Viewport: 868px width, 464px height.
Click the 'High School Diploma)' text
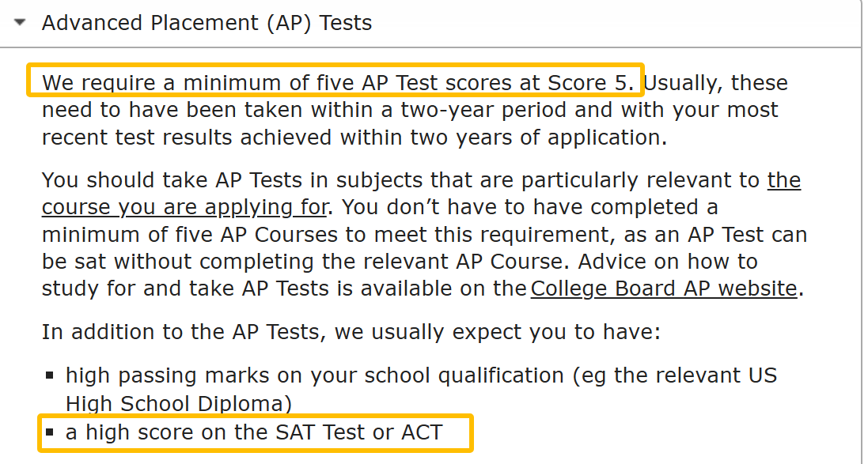[179, 404]
